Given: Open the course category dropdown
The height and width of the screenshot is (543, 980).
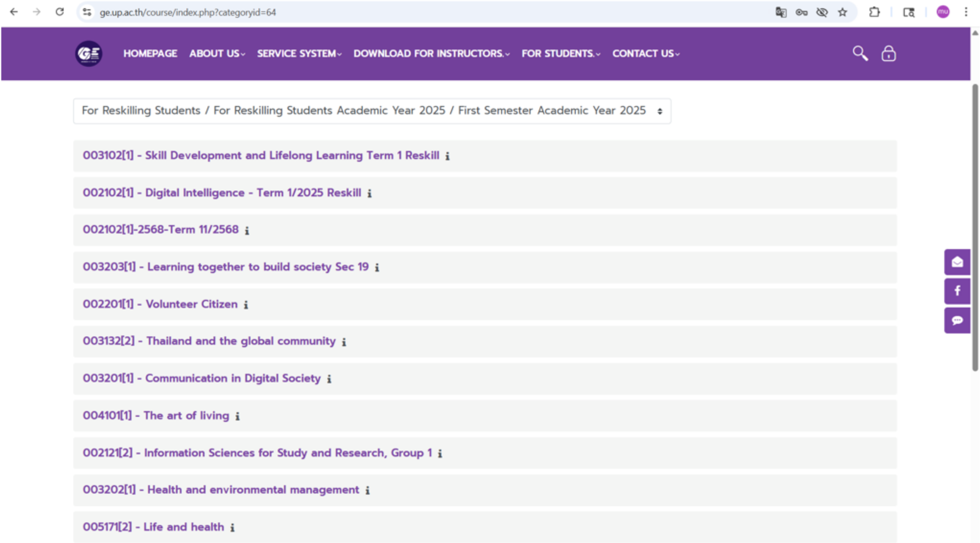Looking at the screenshot, I should 372,111.
